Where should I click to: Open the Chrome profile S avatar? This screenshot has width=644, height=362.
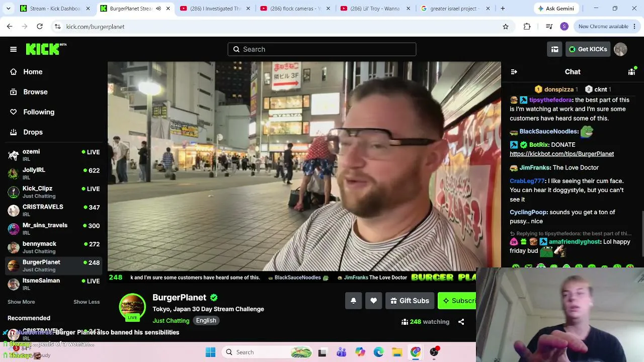[564, 27]
